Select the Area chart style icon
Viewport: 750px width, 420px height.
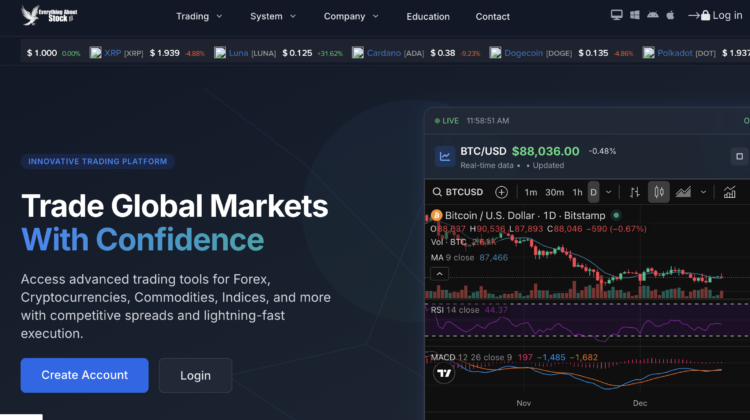683,192
